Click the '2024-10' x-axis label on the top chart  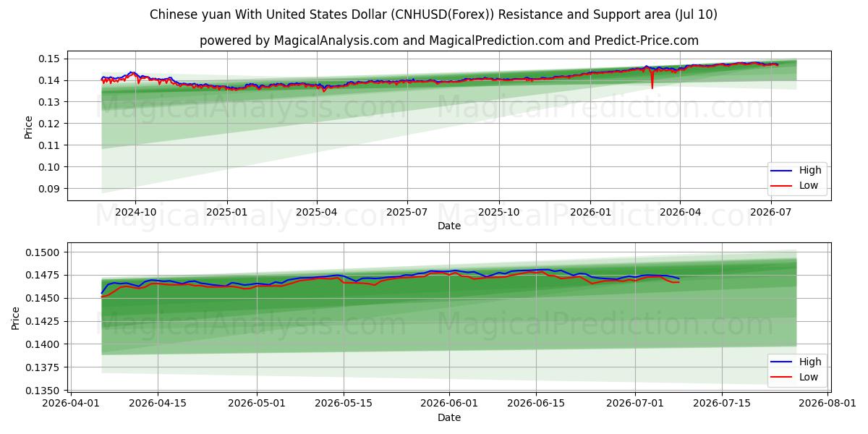click(135, 212)
